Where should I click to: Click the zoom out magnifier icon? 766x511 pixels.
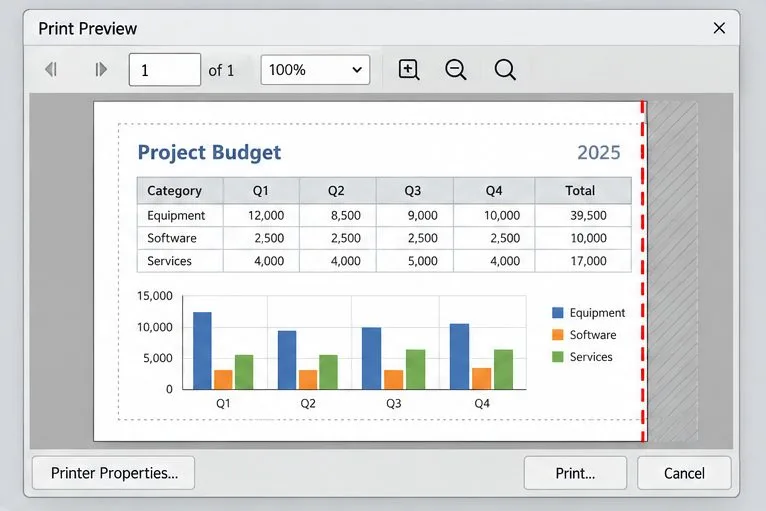(x=455, y=69)
